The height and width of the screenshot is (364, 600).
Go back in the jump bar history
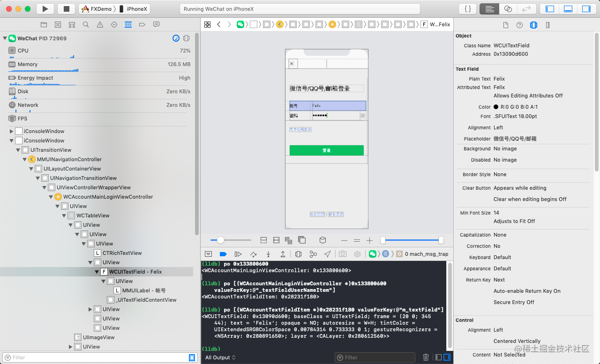click(219, 24)
